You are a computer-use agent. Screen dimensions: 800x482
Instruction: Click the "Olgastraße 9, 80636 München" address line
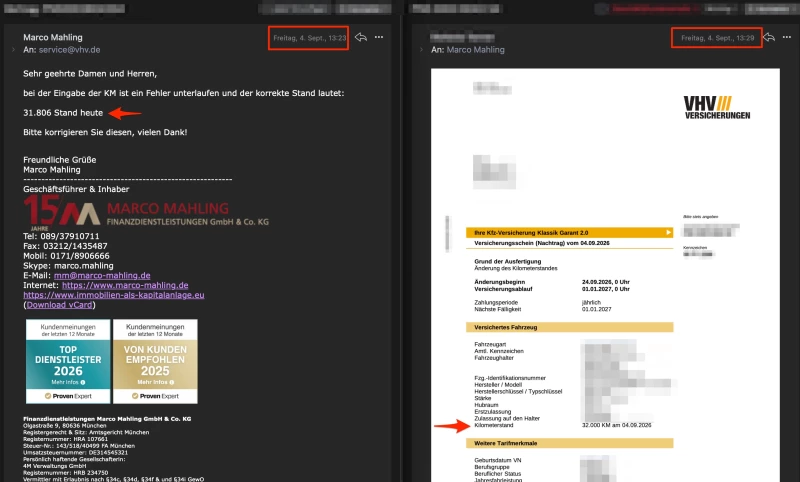65,425
